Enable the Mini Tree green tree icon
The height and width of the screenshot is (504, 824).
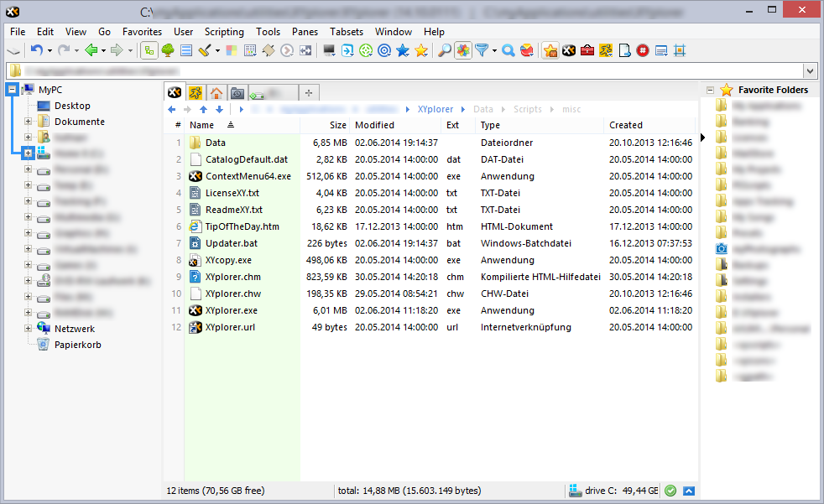coord(167,50)
